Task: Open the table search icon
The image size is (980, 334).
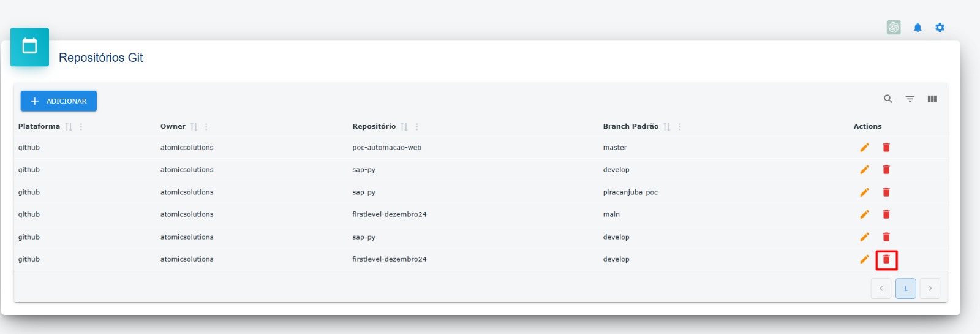Action: click(x=888, y=99)
